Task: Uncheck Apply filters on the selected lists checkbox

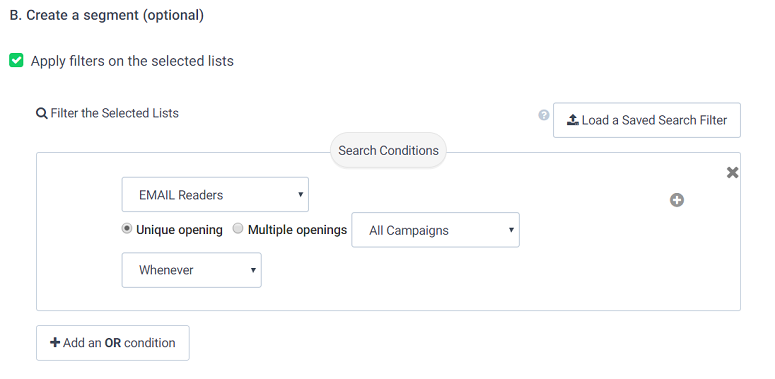Action: [16, 61]
